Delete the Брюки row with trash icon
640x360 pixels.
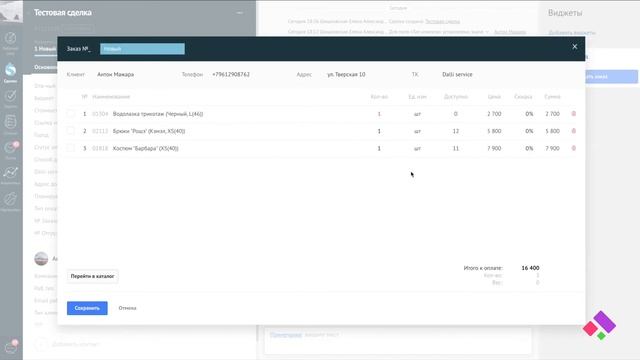click(573, 131)
